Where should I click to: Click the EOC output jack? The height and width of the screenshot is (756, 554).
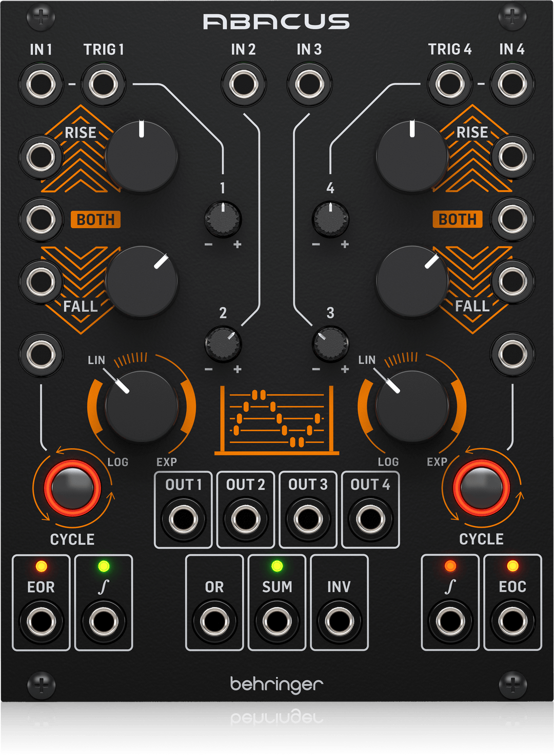[x=512, y=621]
